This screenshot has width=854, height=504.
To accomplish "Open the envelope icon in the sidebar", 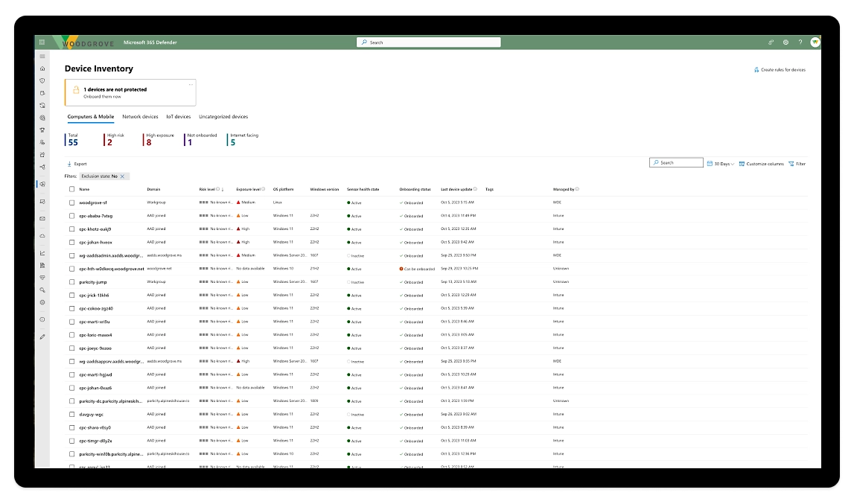I will coord(42,218).
